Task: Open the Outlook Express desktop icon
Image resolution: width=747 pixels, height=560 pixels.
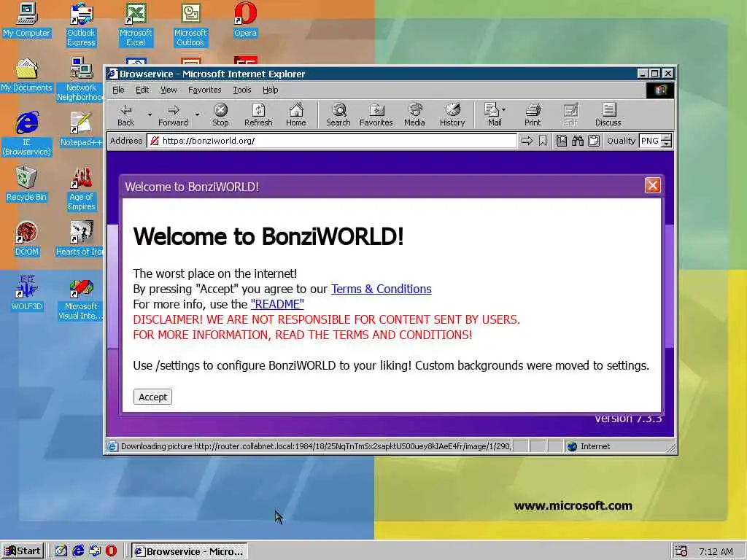Action: [81, 25]
